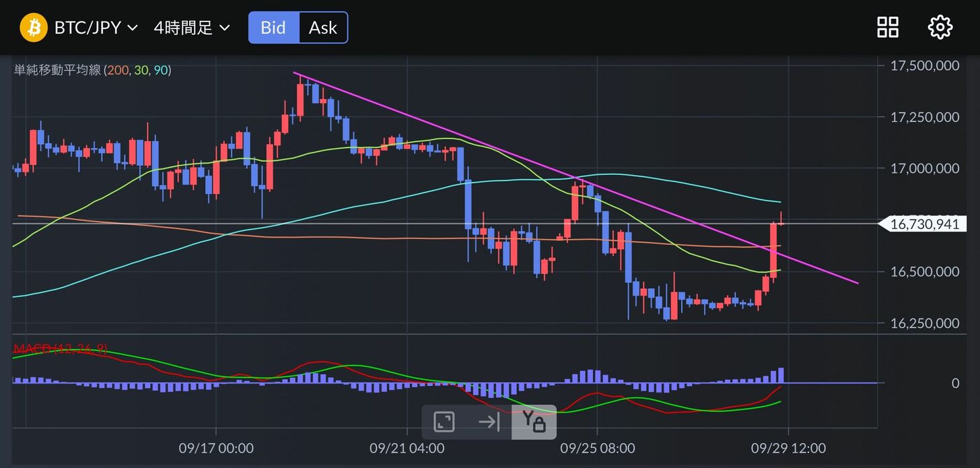Expand the chart with the fullscreen icon

coord(444,422)
